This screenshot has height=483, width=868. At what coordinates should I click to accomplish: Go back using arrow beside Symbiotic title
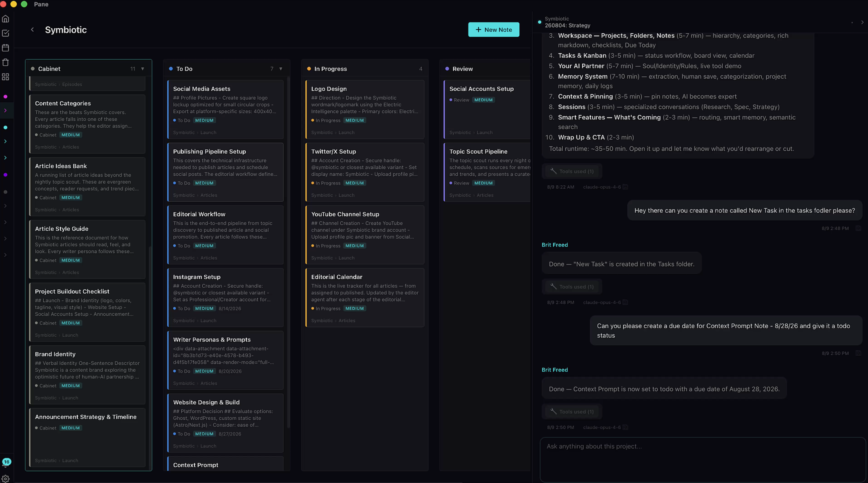tap(32, 30)
